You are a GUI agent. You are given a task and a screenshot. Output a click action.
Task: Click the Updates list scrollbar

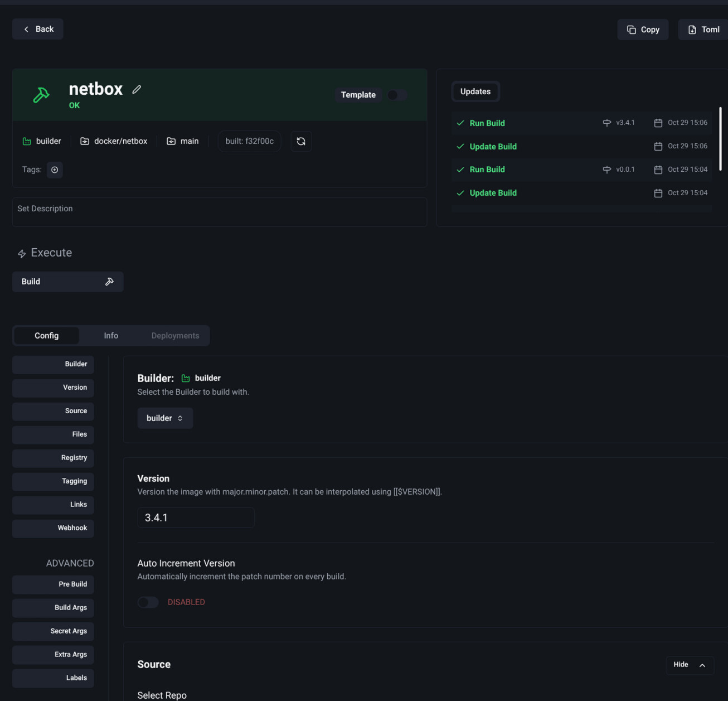[720, 139]
